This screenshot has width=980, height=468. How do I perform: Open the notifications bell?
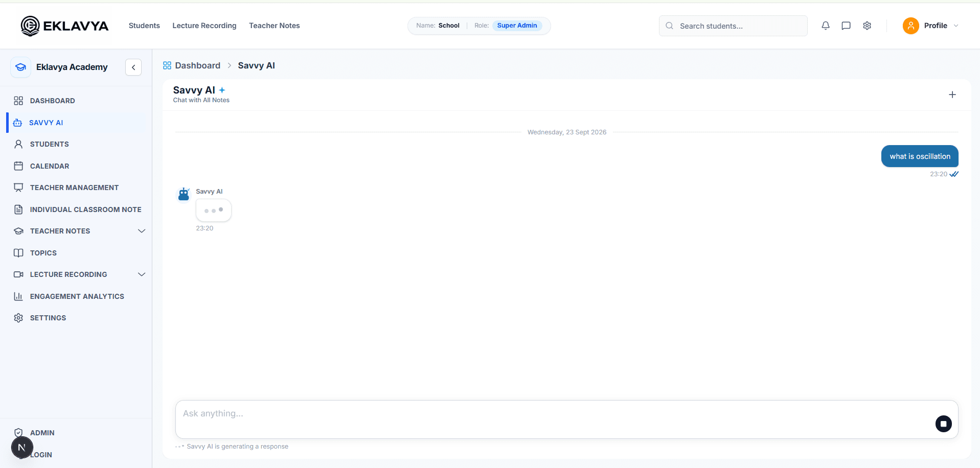[826, 26]
